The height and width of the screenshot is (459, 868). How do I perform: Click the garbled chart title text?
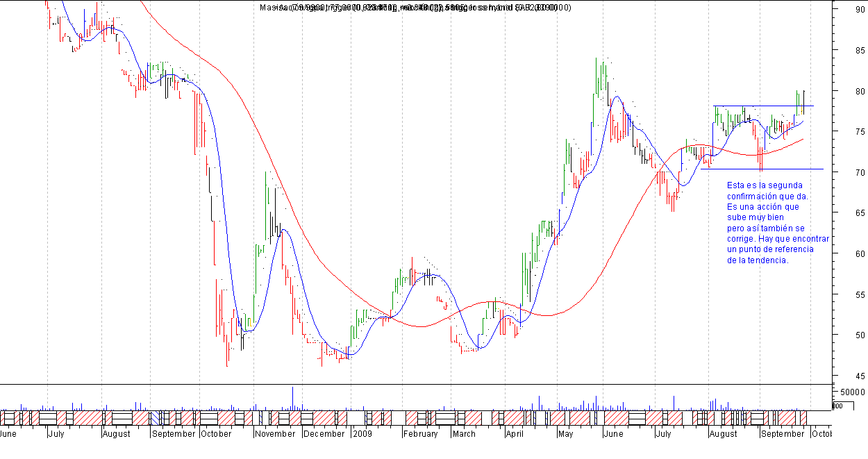click(415, 8)
